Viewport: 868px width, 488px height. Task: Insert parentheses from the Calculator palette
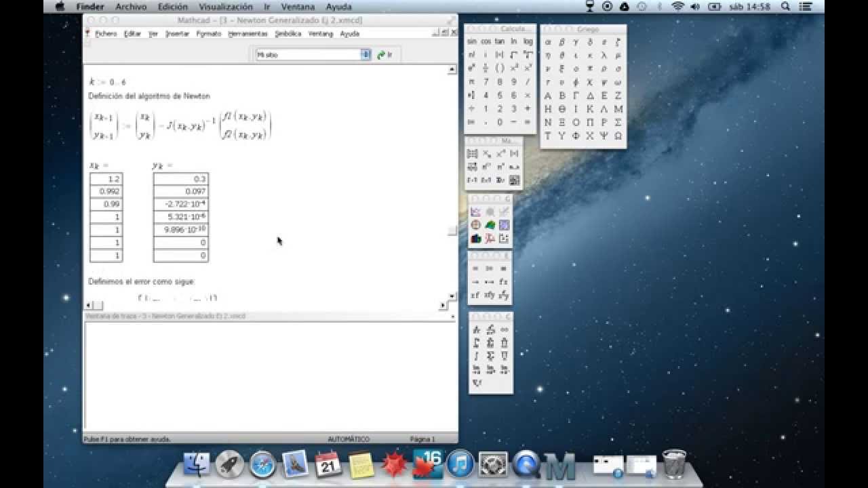click(500, 68)
